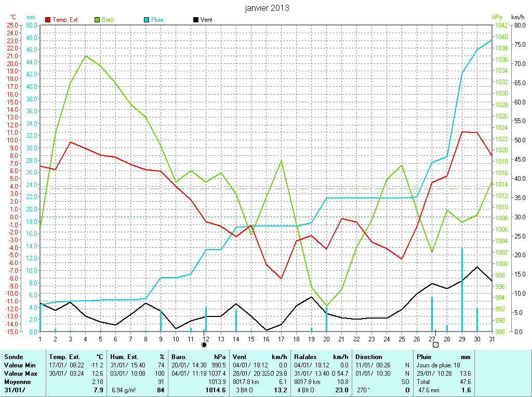Click the cyan Pluie legend square
532x397 pixels.
(x=147, y=20)
